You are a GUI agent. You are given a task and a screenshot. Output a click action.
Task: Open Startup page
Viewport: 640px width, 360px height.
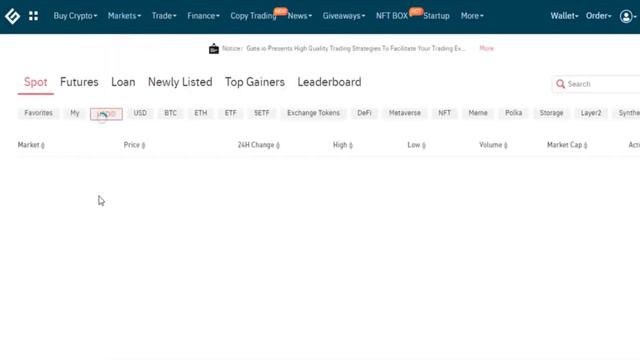[436, 16]
